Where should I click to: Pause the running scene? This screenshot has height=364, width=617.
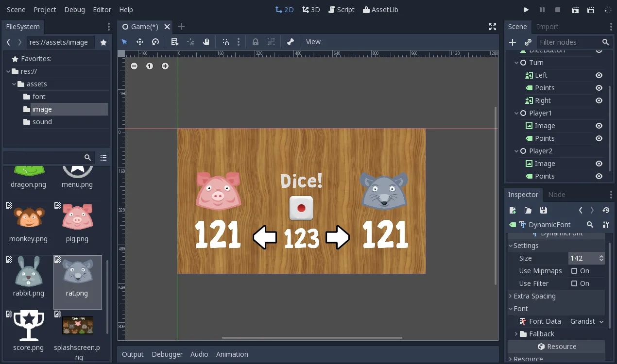(542, 10)
